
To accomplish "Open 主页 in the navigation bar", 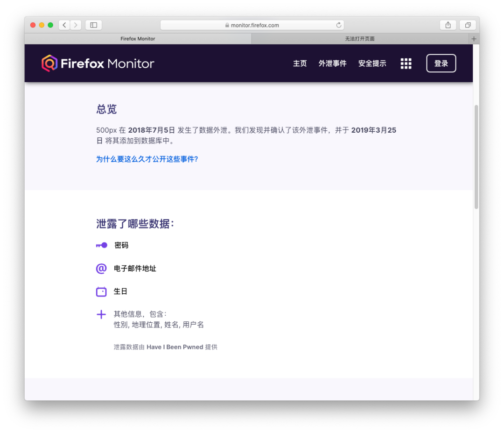I will (x=300, y=64).
